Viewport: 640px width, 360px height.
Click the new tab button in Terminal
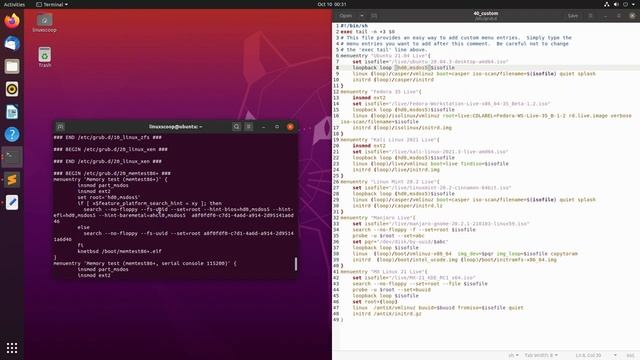[60, 127]
